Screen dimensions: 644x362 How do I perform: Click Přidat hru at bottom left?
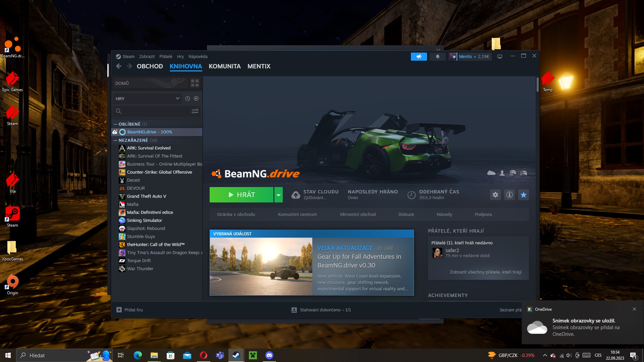tap(133, 310)
